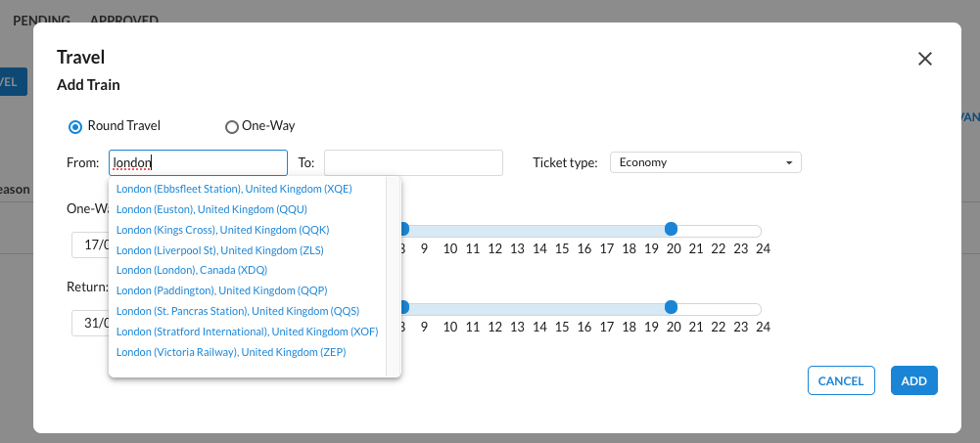Select London (Stratford International) suggestion
The width and height of the screenshot is (980, 443).
(x=247, y=332)
